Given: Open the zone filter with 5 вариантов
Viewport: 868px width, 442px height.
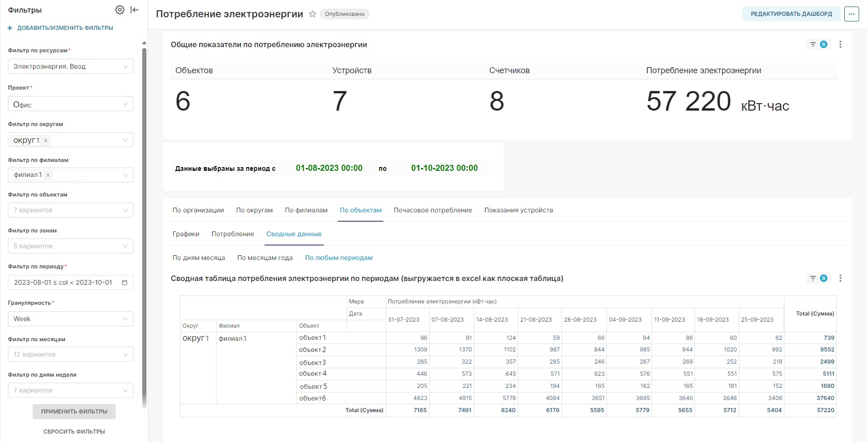Looking at the screenshot, I should 70,246.
